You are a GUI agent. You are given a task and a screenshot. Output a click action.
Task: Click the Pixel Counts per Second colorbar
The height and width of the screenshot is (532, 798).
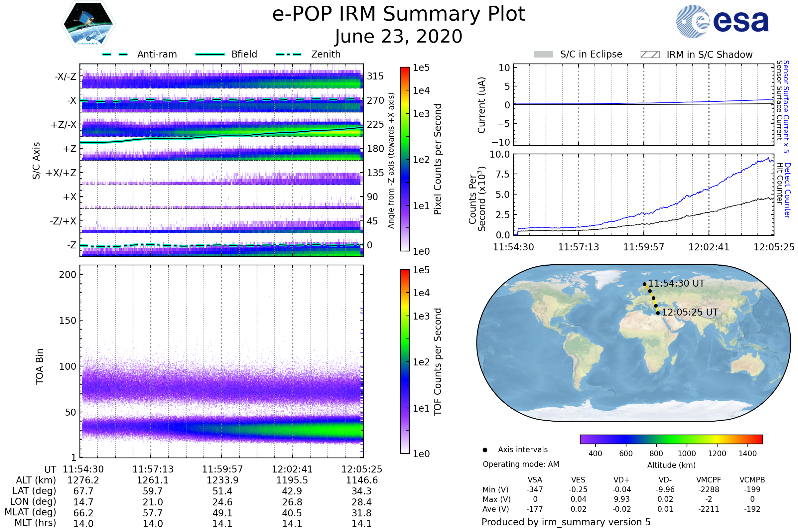pos(405,159)
